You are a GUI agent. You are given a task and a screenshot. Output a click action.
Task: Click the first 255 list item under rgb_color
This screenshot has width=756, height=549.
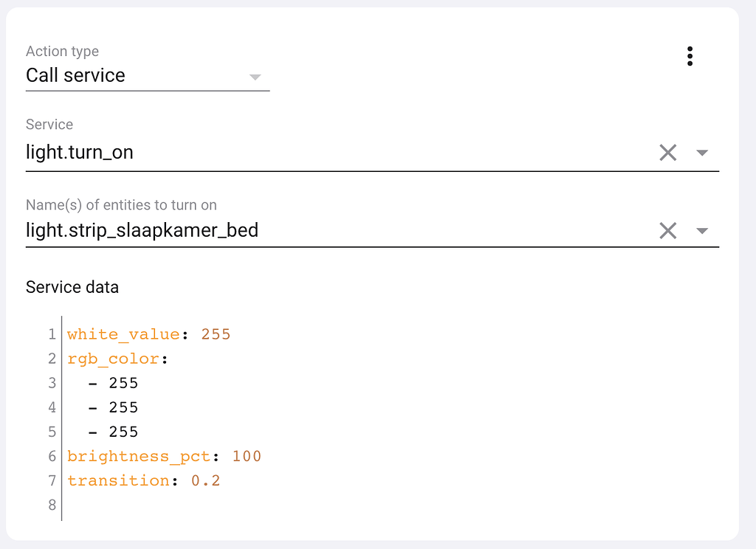click(x=123, y=382)
